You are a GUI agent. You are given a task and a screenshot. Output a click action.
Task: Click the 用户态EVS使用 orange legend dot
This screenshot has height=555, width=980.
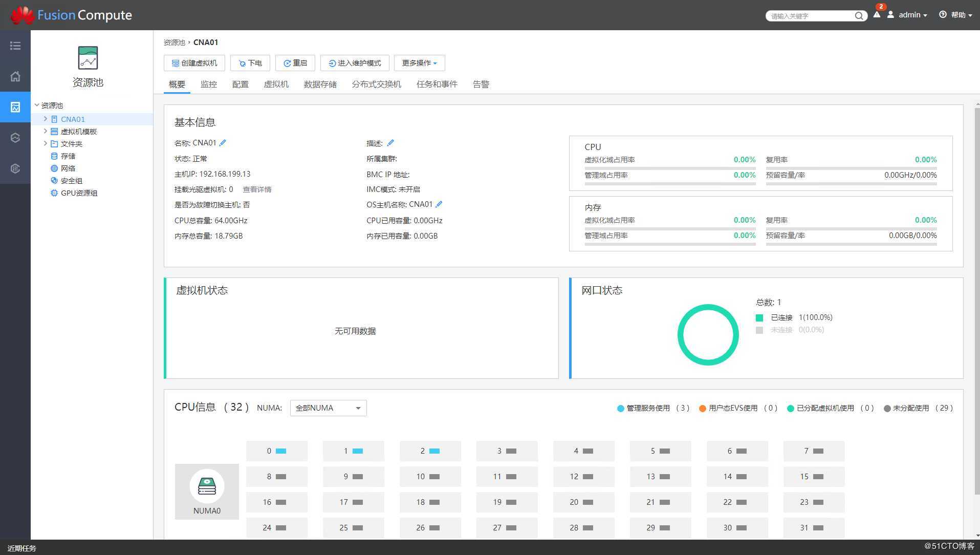pos(703,409)
